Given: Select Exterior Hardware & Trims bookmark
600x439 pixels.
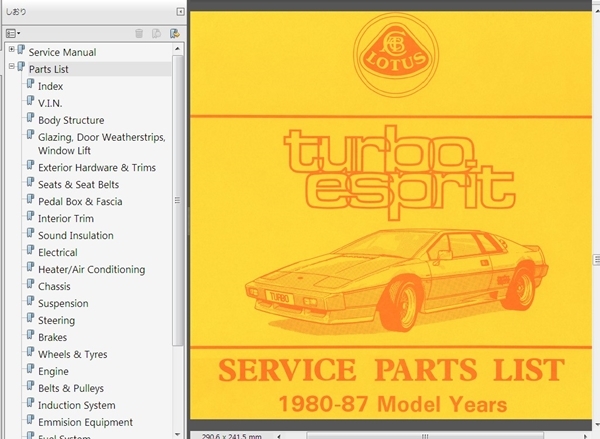Looking at the screenshot, I should pyautogui.click(x=97, y=168).
